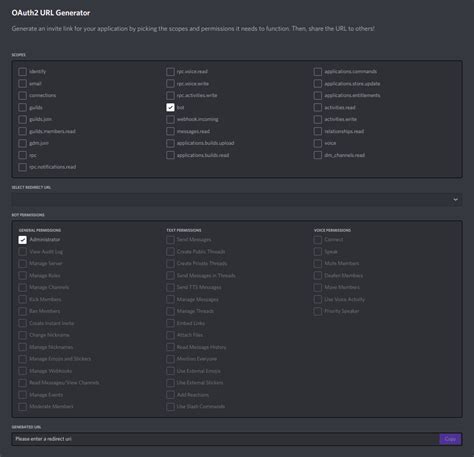
Task: Tick dm_channels.read scope checkbox
Action: click(318, 155)
